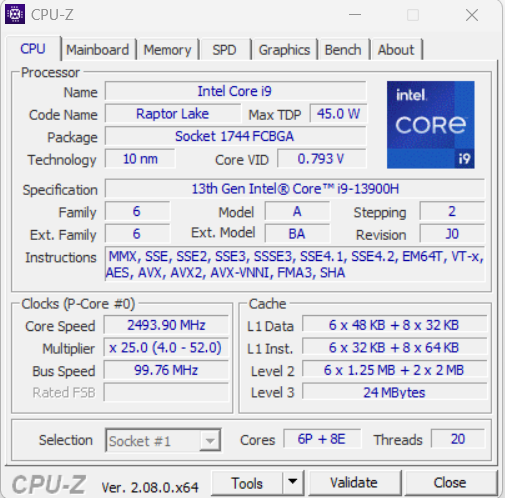The width and height of the screenshot is (505, 498).
Task: Click the Validate button
Action: 354,482
